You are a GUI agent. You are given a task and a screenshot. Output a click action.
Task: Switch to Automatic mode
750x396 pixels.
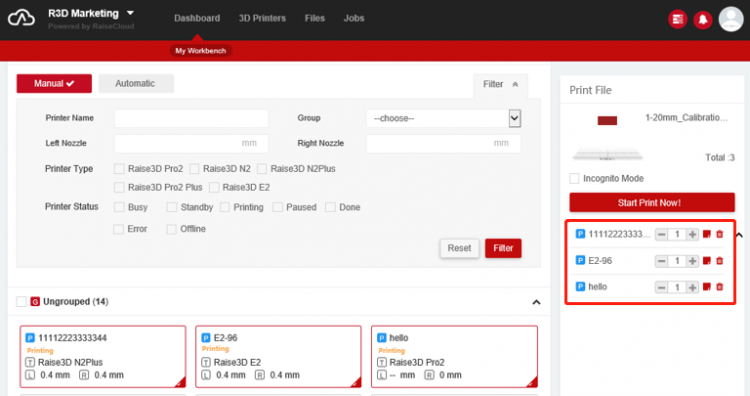point(136,83)
